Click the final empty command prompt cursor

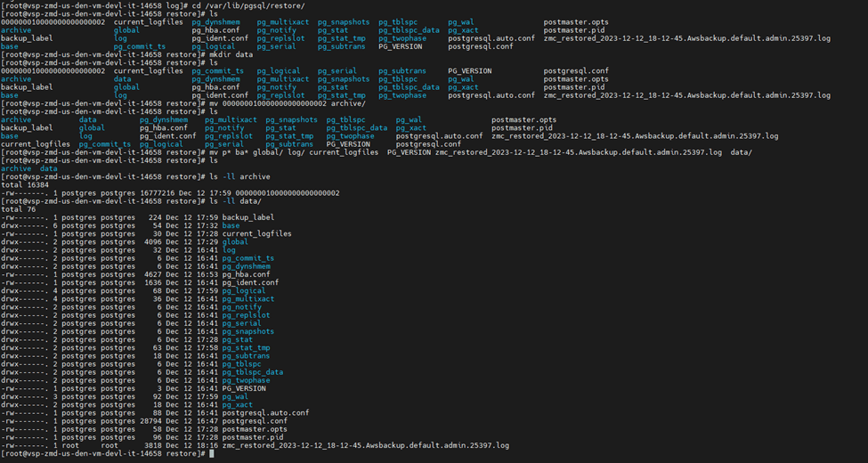(x=211, y=454)
